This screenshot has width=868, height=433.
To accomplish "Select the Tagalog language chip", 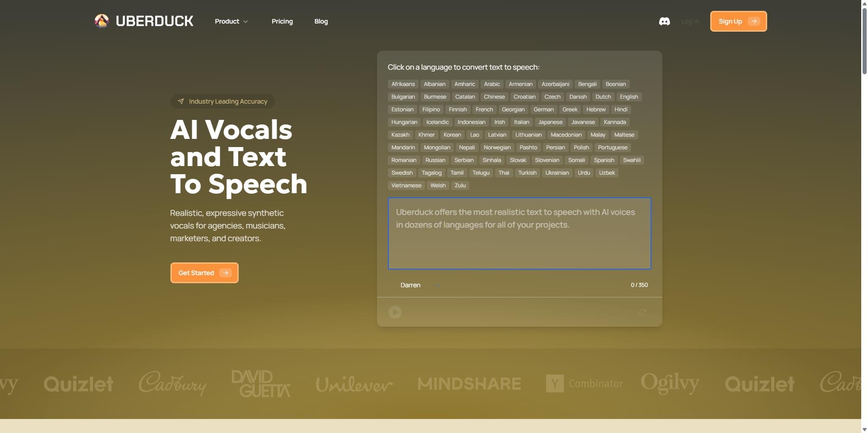I will click(x=431, y=173).
